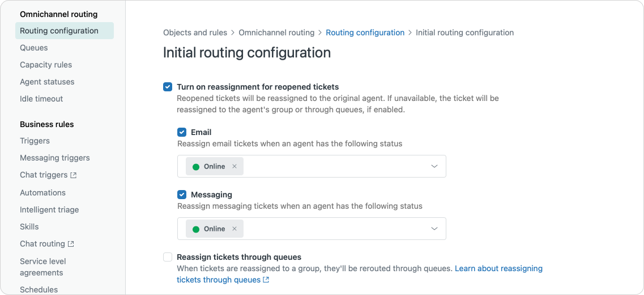Click green Online status dot in Email field
Image resolution: width=644 pixels, height=295 pixels.
pyautogui.click(x=196, y=166)
